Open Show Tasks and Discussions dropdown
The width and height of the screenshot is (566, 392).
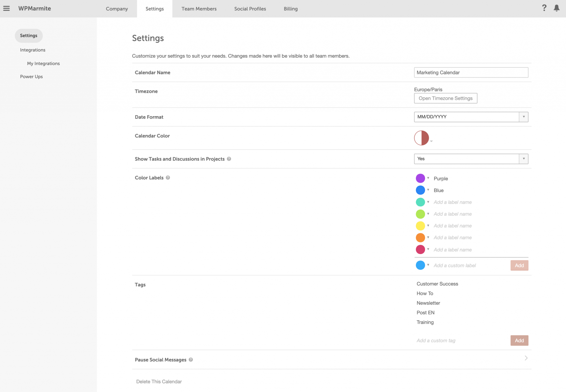click(471, 159)
